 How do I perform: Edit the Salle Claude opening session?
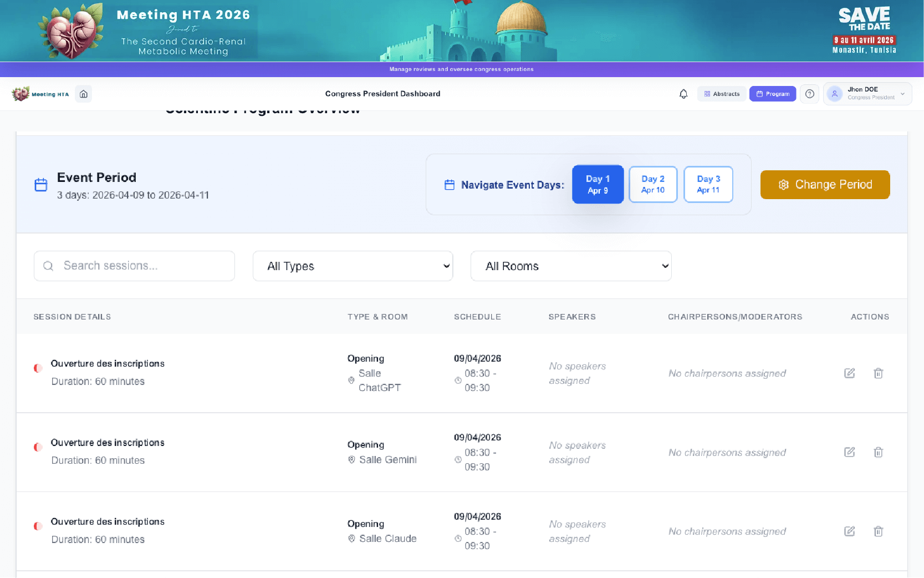point(849,531)
